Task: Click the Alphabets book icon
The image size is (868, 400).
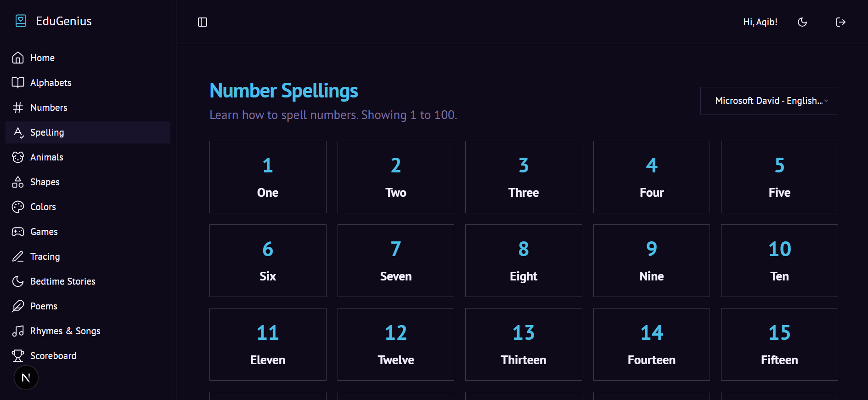Action: [x=18, y=83]
